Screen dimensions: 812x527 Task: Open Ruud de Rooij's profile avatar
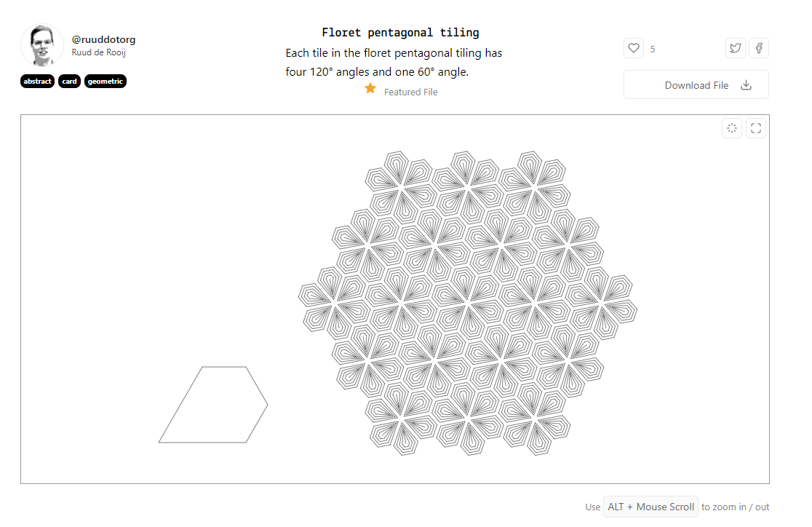42,45
